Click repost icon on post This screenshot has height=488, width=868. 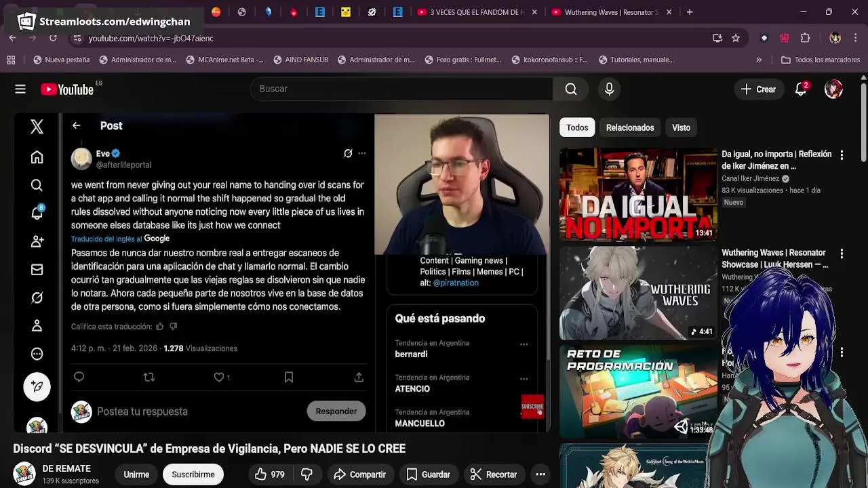149,377
